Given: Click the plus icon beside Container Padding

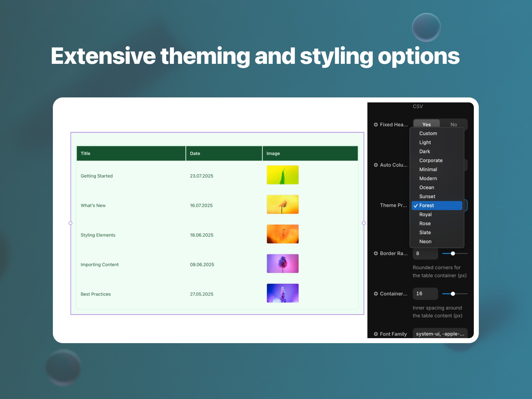Looking at the screenshot, I should coord(376,294).
